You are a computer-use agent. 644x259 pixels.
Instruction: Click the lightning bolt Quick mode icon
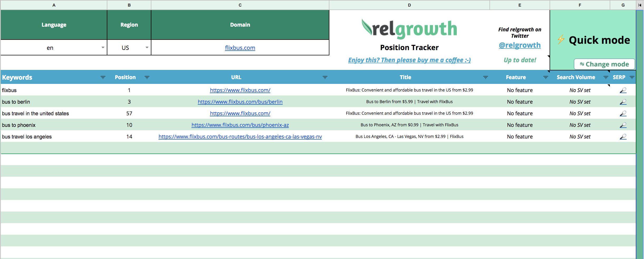(x=561, y=40)
